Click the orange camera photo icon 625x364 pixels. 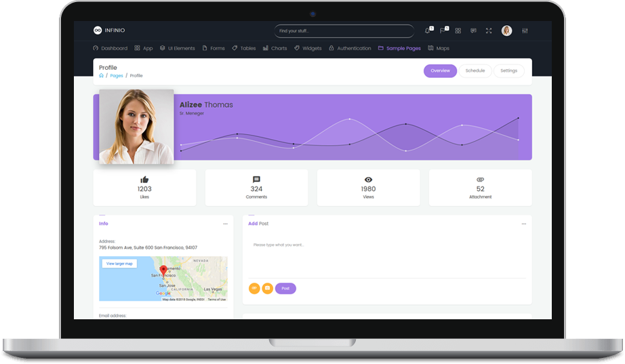click(x=267, y=288)
